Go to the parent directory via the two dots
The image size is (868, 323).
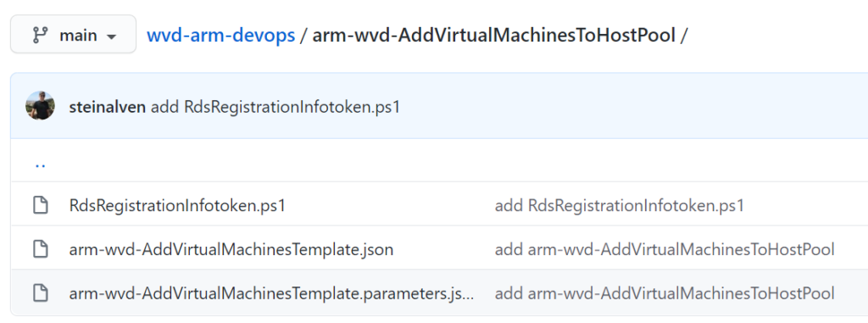pyautogui.click(x=41, y=164)
